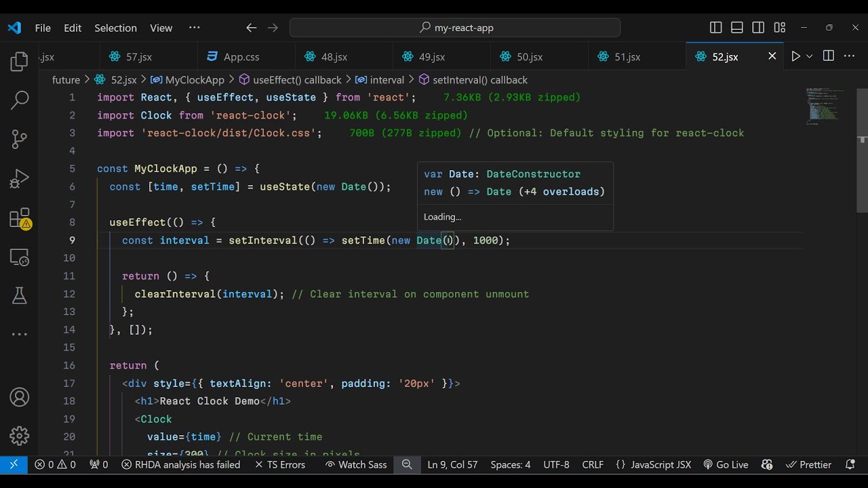Go forward with the right arrow
Viewport: 868px width, 488px height.
click(x=273, y=28)
